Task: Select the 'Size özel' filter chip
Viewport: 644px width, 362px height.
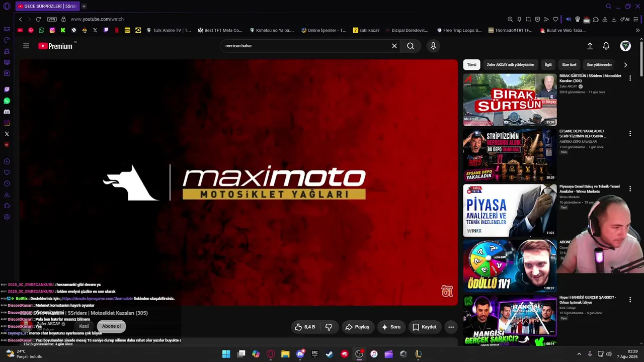Action: [x=569, y=65]
